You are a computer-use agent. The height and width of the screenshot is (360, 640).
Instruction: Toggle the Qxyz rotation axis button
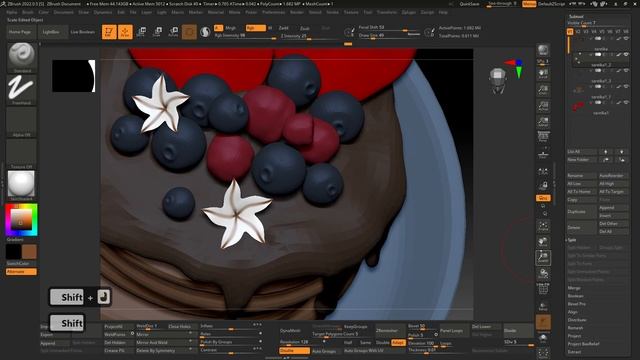(543, 198)
